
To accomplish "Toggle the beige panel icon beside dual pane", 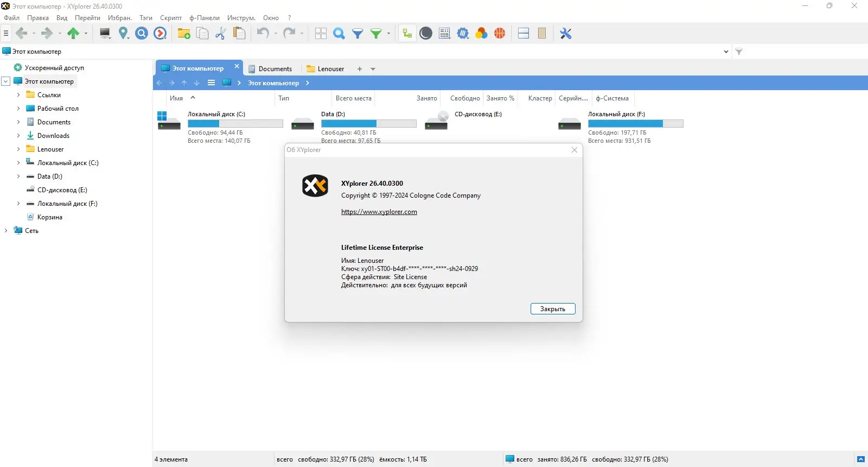I will click(x=542, y=34).
